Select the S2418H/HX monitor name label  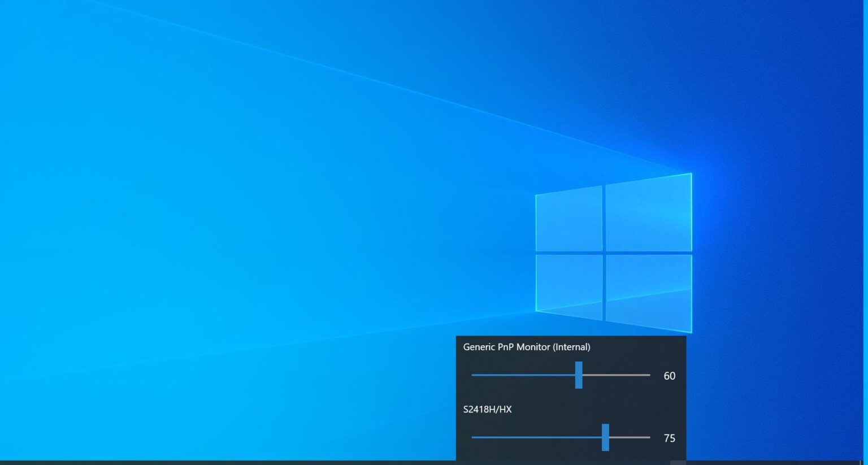click(x=487, y=409)
